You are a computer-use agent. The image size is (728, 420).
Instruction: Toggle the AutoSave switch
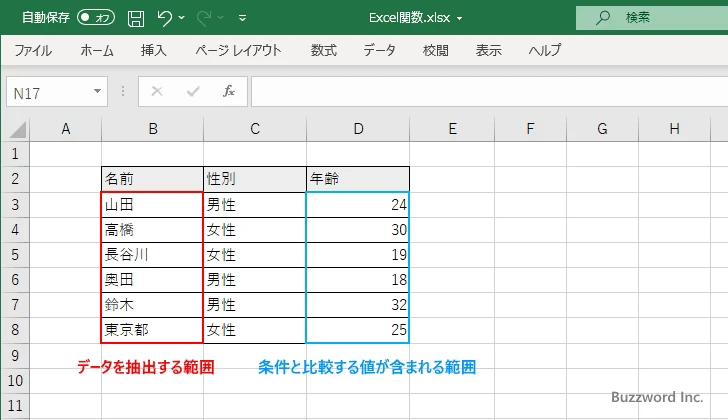point(96,17)
